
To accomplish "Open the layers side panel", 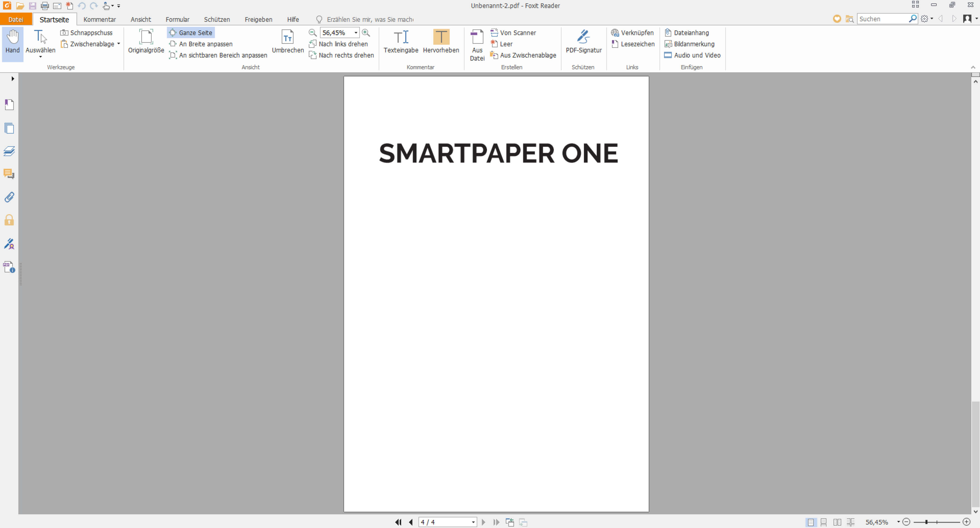I will [x=9, y=151].
